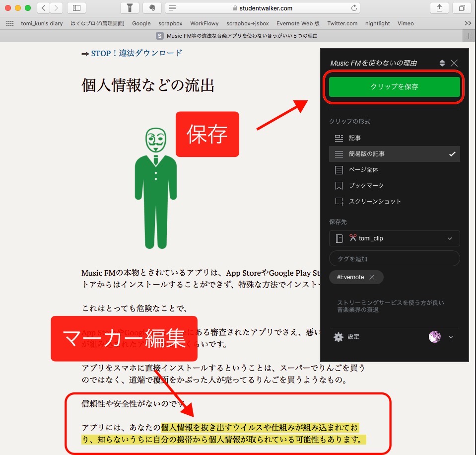Open scrapbox→jsbox bookmark
This screenshot has width=476, height=455.
click(x=247, y=23)
